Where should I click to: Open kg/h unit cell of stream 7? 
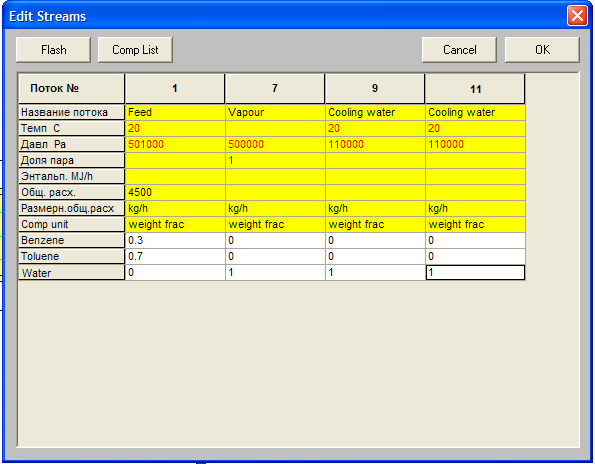(275, 208)
